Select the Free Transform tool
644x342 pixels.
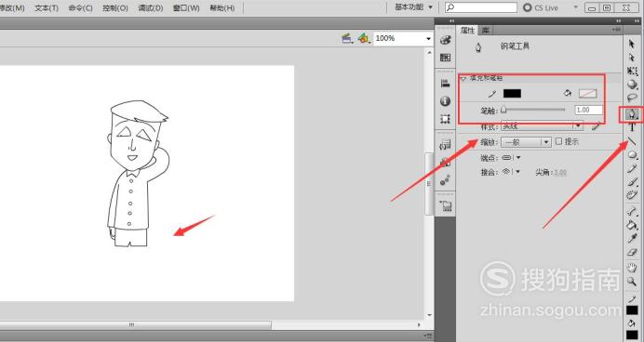[x=632, y=71]
